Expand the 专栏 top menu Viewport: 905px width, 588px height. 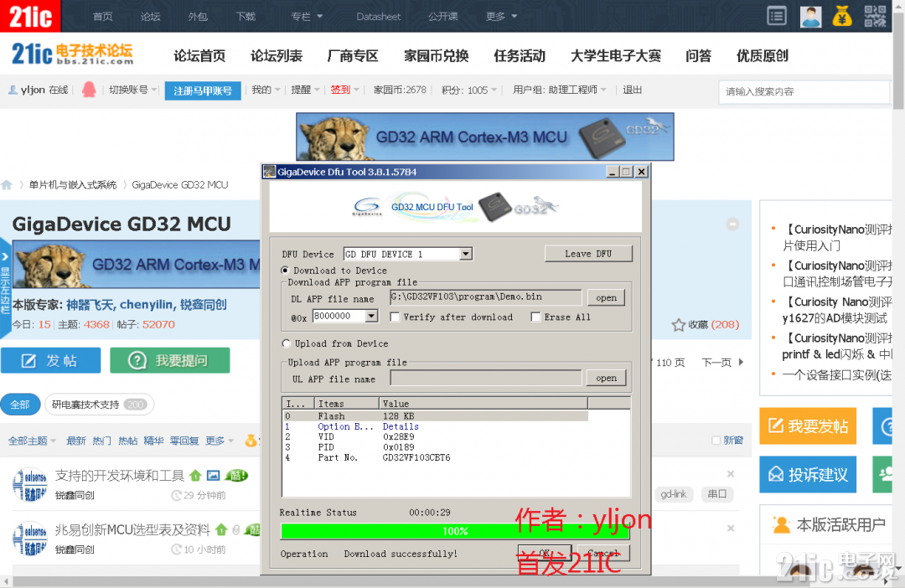click(307, 16)
